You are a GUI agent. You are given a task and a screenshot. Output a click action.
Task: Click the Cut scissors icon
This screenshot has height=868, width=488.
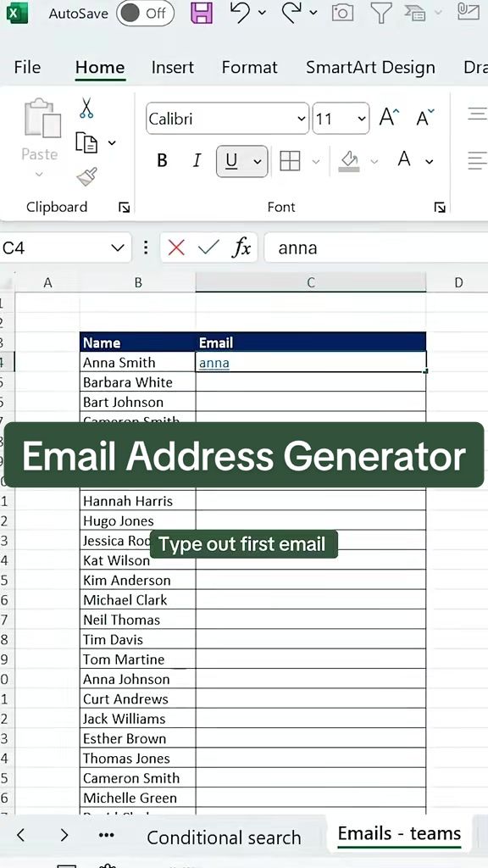click(x=86, y=108)
